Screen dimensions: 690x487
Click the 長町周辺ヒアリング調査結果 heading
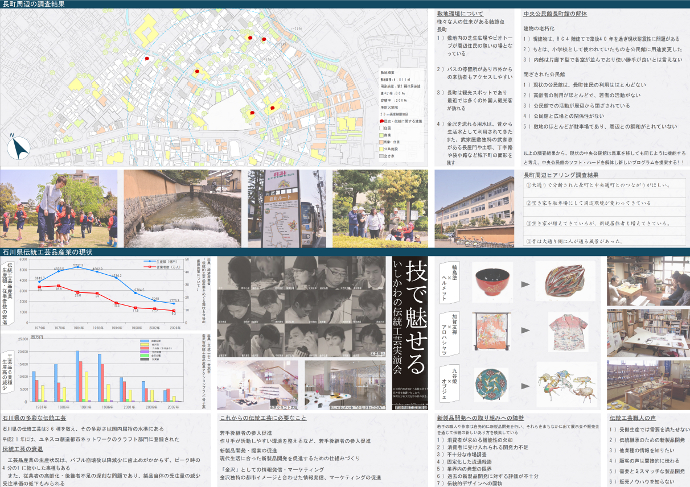click(x=561, y=175)
